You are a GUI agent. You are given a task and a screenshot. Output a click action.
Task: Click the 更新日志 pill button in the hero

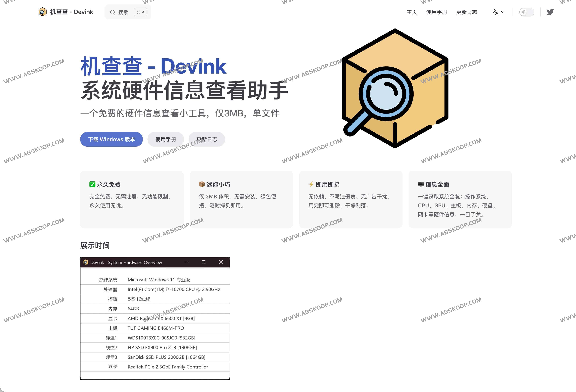click(207, 139)
